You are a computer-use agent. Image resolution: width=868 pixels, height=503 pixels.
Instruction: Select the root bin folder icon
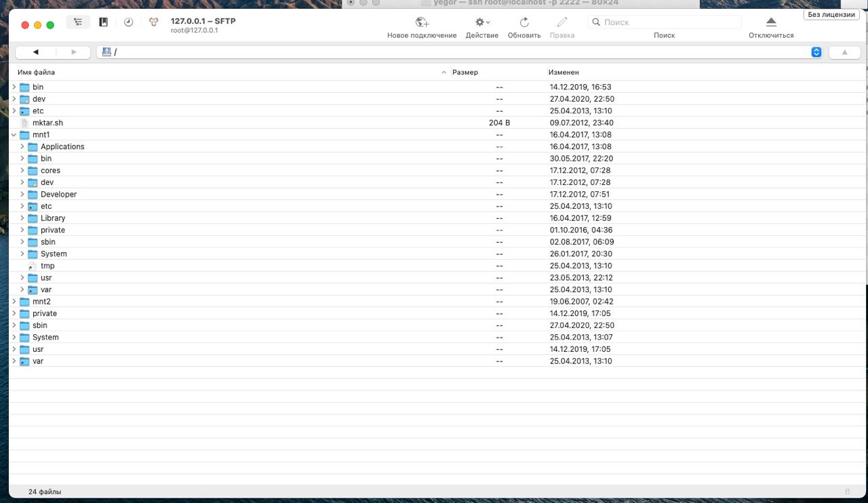(24, 87)
